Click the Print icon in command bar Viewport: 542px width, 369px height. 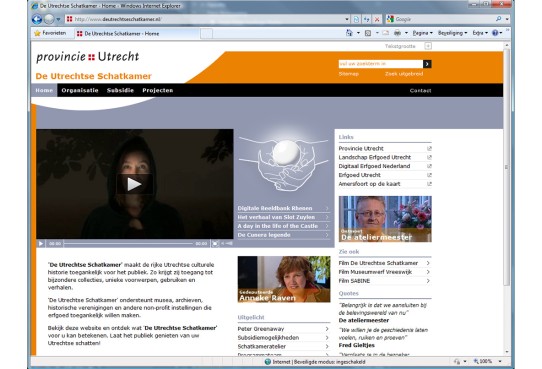[398, 33]
